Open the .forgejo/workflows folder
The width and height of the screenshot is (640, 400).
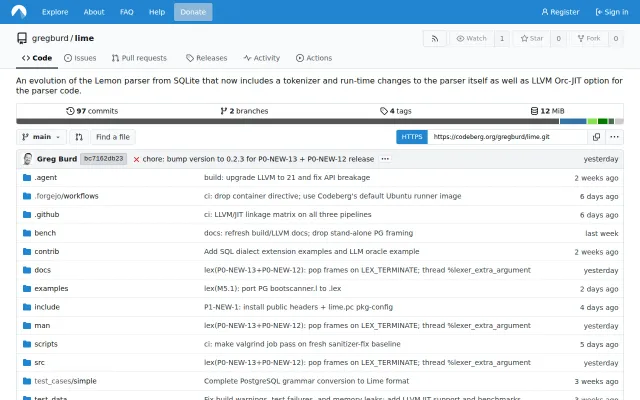point(67,196)
